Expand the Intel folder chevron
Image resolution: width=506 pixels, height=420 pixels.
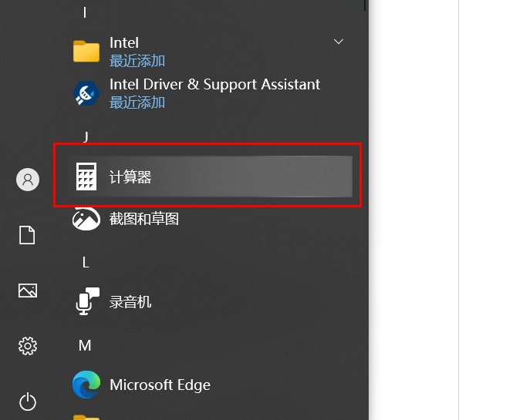point(338,42)
